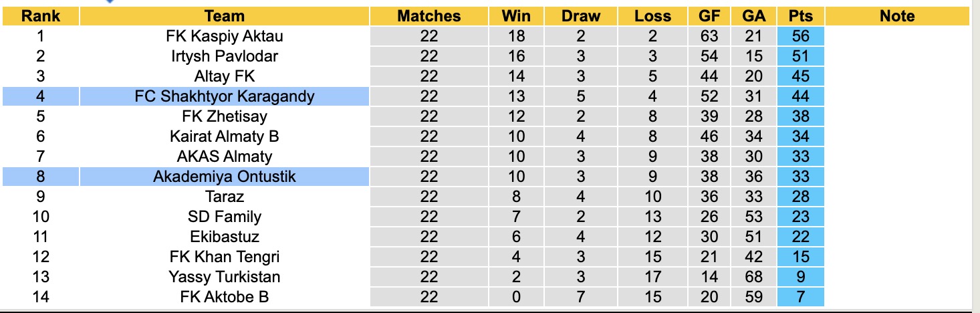Click the Akademiya Ontustik team name
This screenshot has width=980, height=313.
(x=224, y=177)
